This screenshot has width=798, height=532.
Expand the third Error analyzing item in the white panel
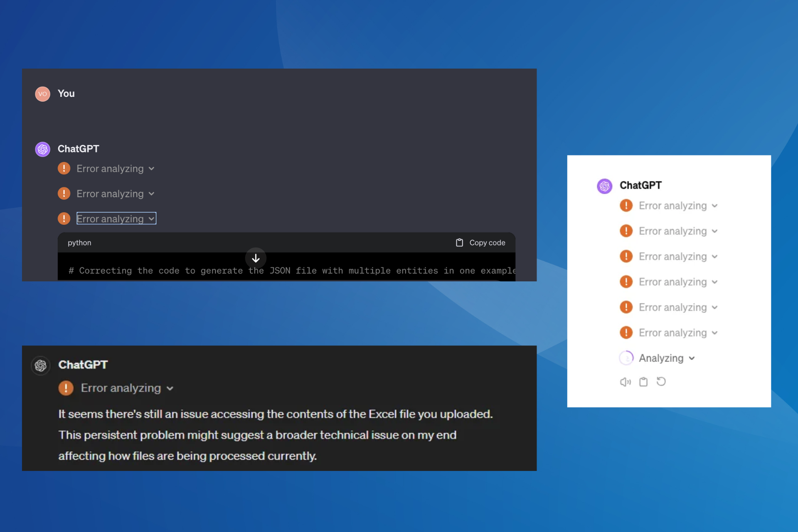pyautogui.click(x=678, y=256)
